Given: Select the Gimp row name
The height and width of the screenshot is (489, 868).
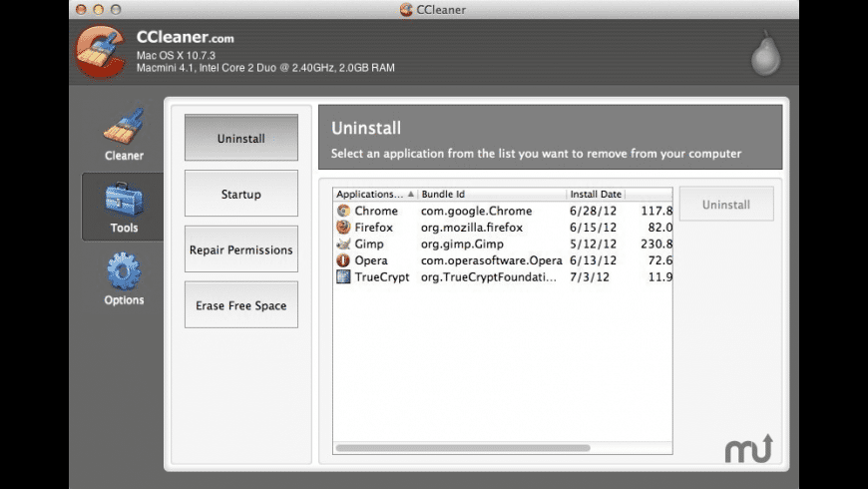Looking at the screenshot, I should (369, 244).
